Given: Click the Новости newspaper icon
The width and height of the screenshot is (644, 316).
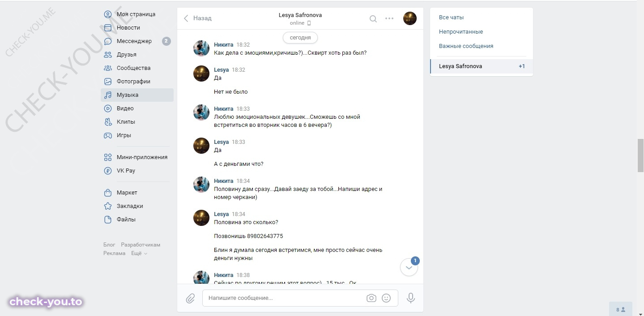Looking at the screenshot, I should click(x=108, y=28).
